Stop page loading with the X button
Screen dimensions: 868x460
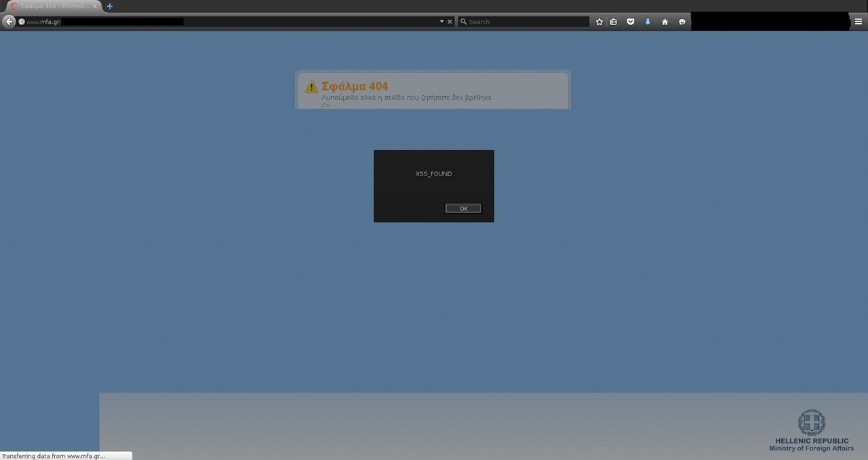450,22
